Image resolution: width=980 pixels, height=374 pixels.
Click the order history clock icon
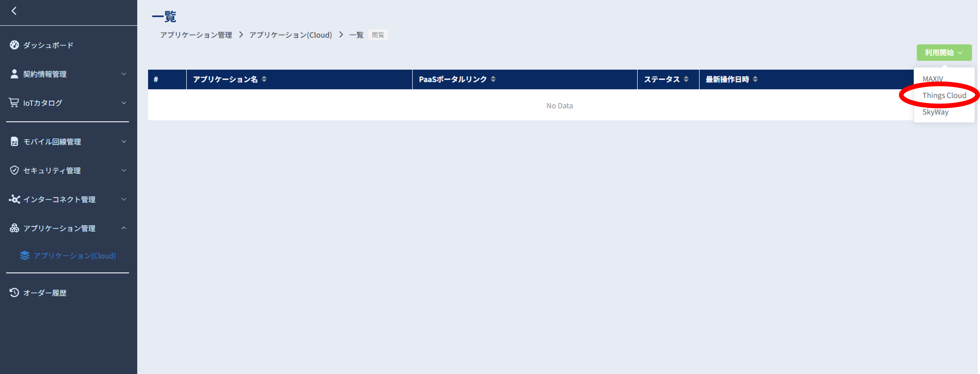pos(14,292)
